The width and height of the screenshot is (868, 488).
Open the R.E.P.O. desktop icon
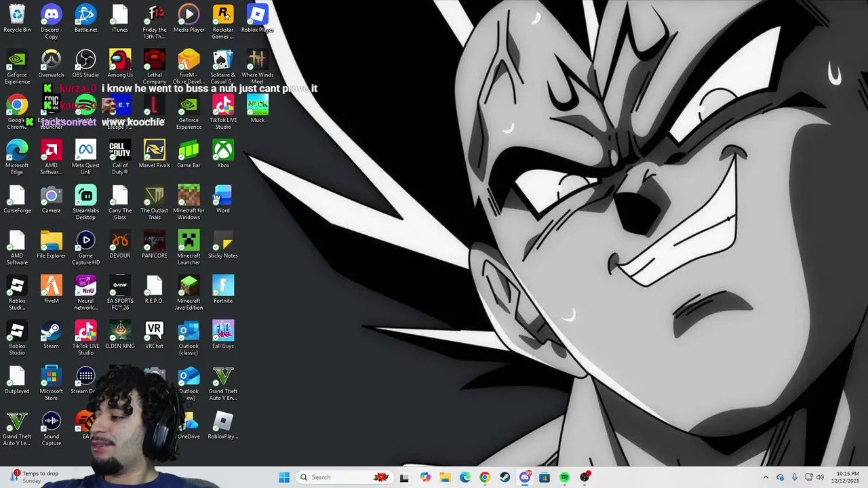[x=155, y=290]
